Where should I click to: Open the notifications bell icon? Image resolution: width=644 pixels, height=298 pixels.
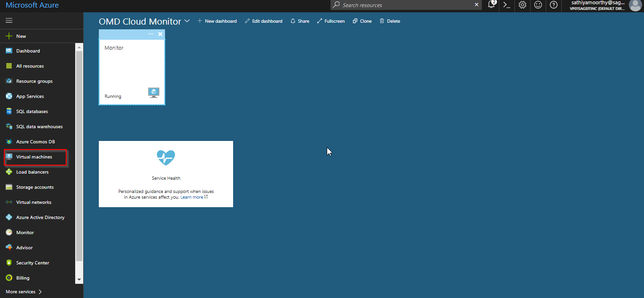click(491, 5)
